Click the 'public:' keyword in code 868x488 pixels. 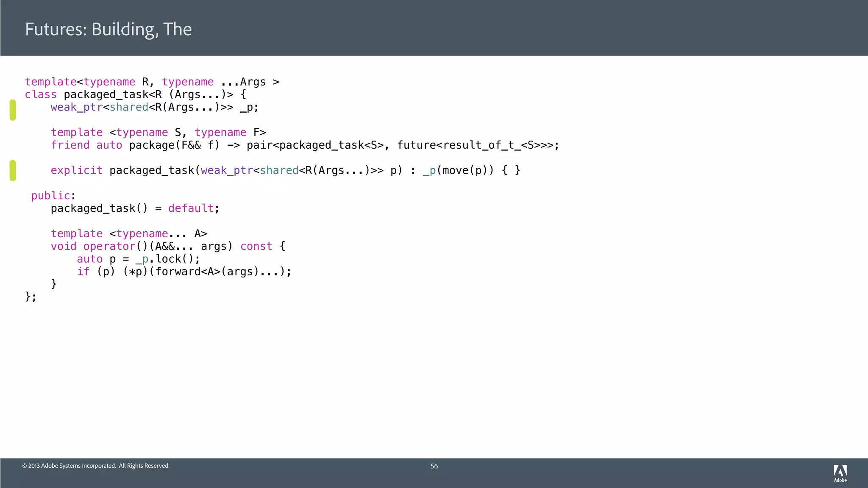click(53, 196)
